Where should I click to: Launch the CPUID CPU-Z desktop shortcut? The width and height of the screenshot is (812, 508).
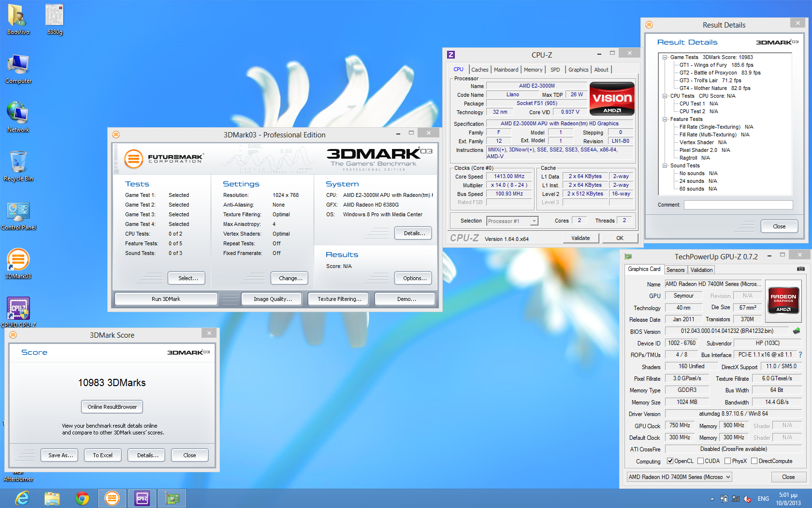[x=18, y=312]
